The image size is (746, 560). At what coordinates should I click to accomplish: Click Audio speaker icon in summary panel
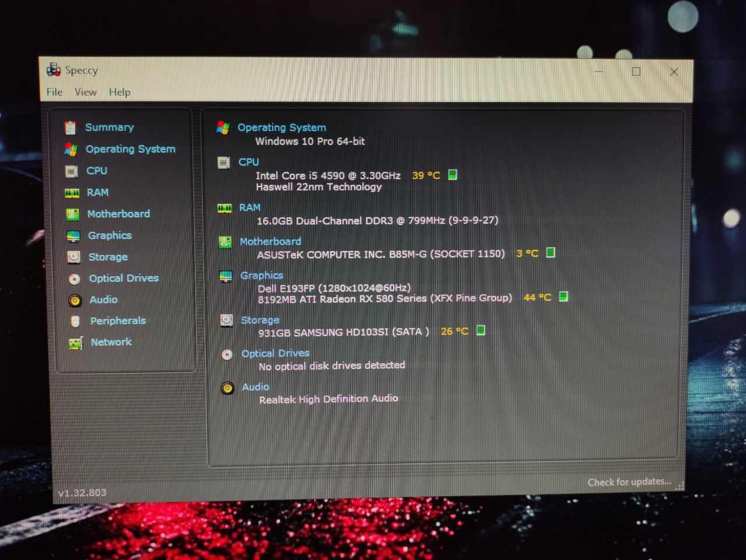[x=228, y=388]
